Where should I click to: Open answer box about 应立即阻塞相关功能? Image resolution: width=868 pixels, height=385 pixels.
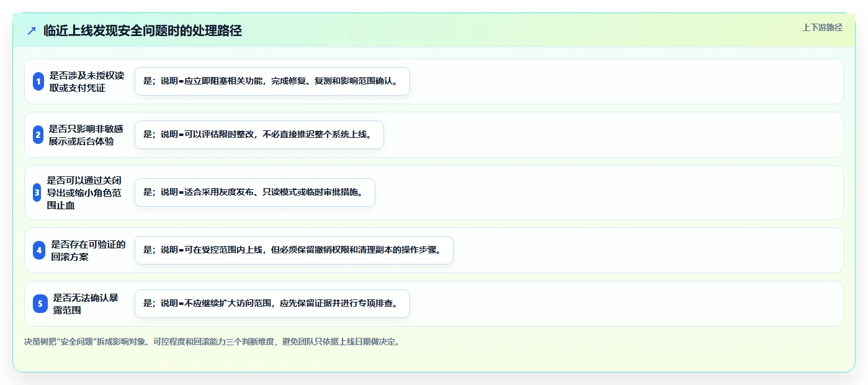[272, 81]
